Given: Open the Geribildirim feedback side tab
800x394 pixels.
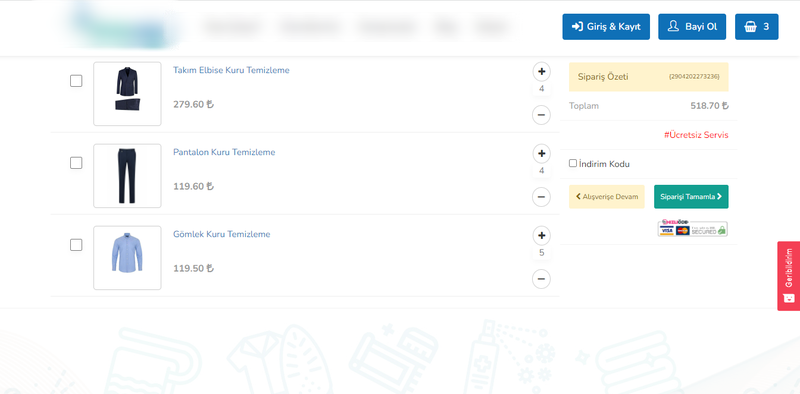Looking at the screenshot, I should 788,276.
